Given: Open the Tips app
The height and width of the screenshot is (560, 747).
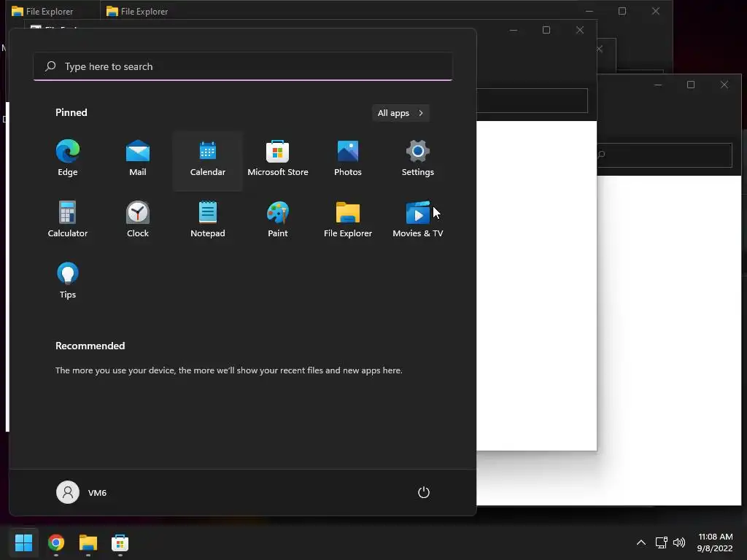Looking at the screenshot, I should [x=68, y=281].
